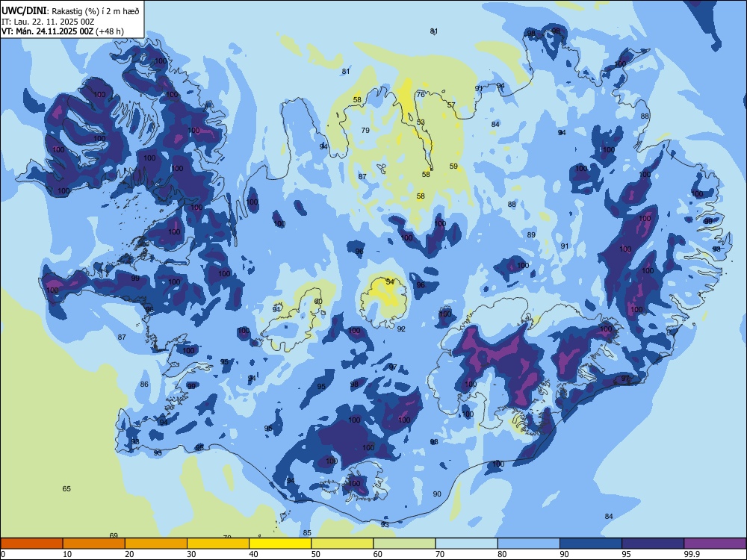Click the 'Rakastig (%) í 2 m hæð' label
This screenshot has height=560, width=747.
pyautogui.click(x=94, y=11)
